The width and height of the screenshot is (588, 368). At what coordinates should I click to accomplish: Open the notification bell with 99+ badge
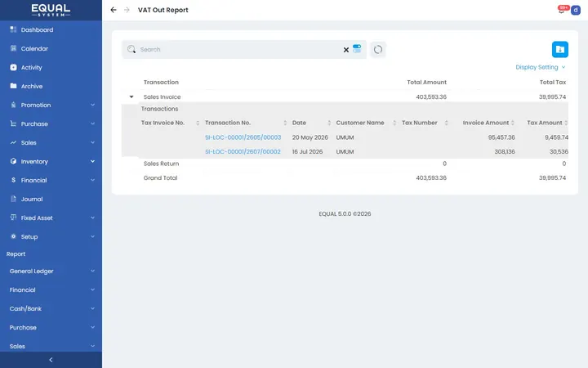[562, 10]
